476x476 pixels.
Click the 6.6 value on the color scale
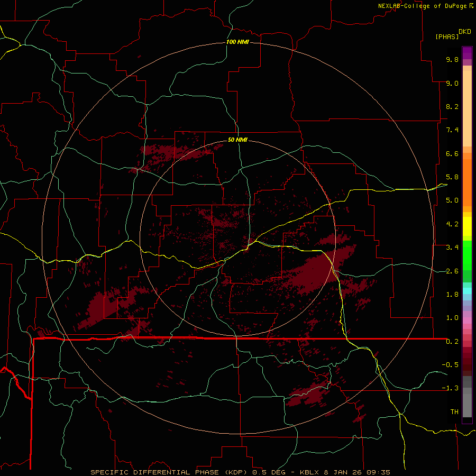click(x=452, y=153)
